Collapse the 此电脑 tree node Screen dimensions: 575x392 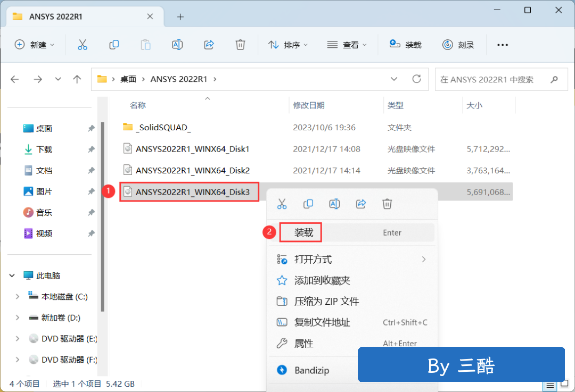(12, 276)
